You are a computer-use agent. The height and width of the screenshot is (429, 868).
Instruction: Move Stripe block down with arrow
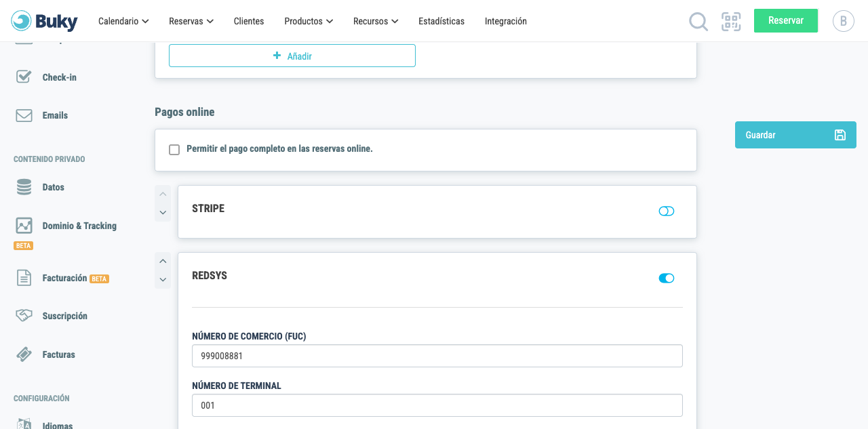[163, 213]
